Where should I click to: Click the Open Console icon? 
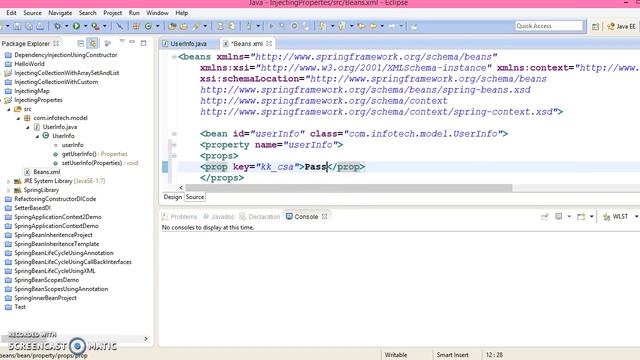581,216
